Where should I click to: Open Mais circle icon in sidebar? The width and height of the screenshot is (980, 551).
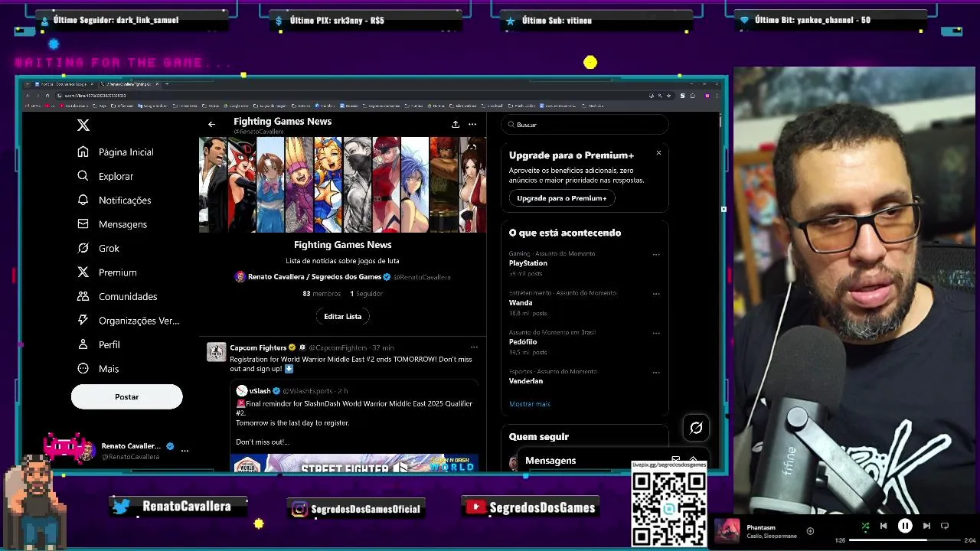coord(83,369)
